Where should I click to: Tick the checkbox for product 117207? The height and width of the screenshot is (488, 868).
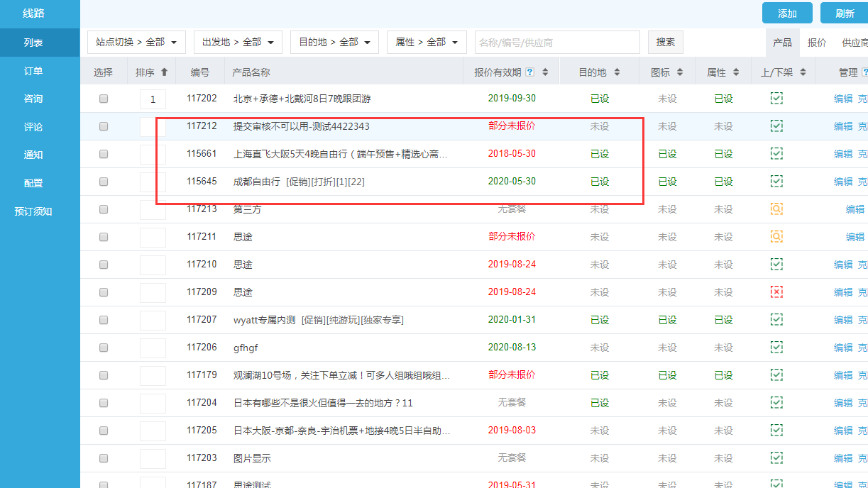(104, 320)
